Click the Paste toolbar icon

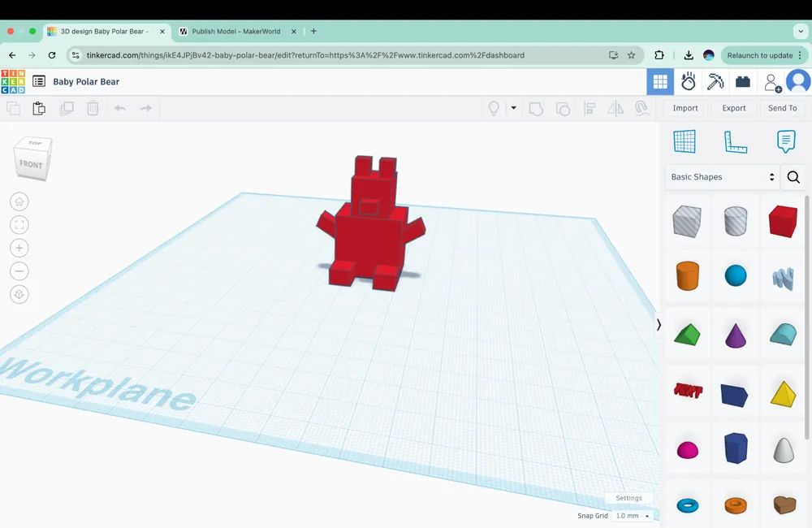(x=39, y=108)
